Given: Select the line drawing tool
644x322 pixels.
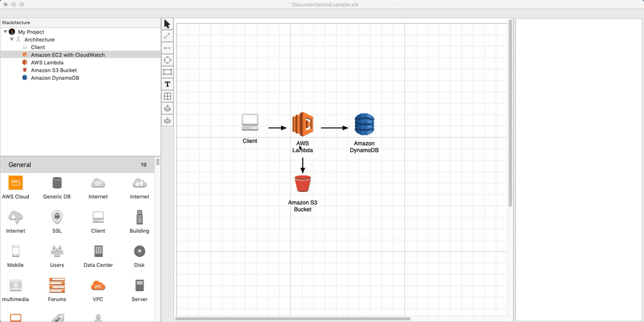Looking at the screenshot, I should [x=167, y=36].
